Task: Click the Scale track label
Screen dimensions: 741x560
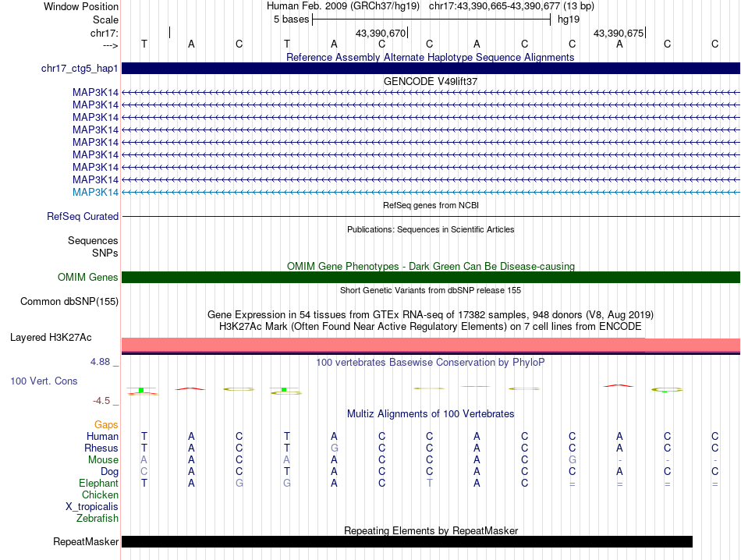Action: tap(105, 19)
